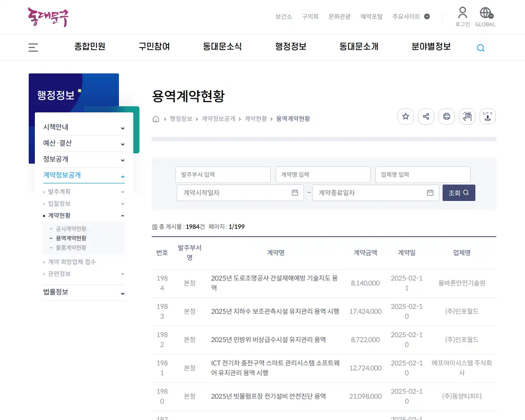Open 동대문소개 main menu
Screen dimensions: 525x420
pos(359,47)
